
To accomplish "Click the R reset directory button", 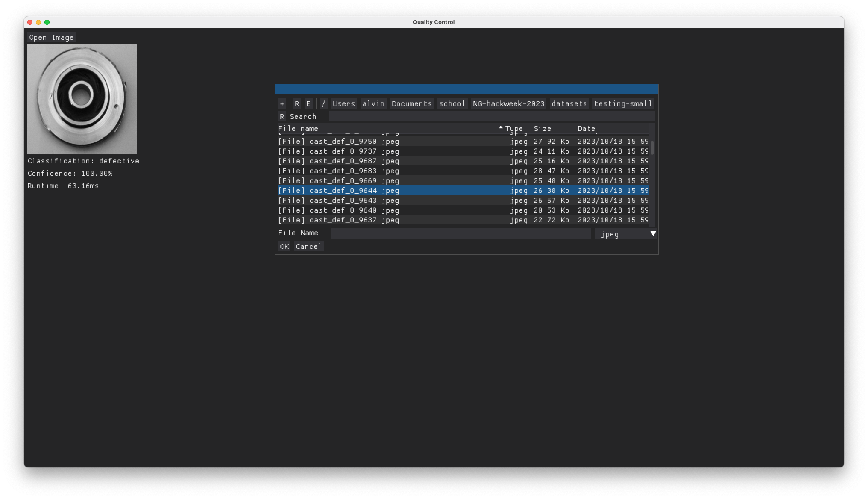I will pyautogui.click(x=297, y=104).
